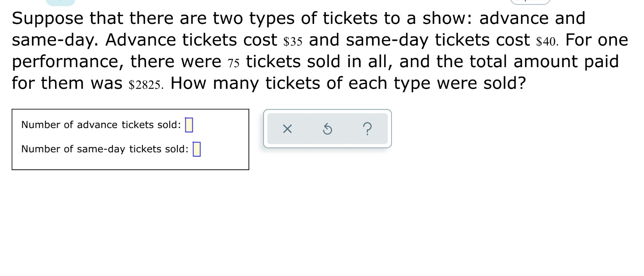Activate the clear icon in the answer toolbar

pos(287,129)
